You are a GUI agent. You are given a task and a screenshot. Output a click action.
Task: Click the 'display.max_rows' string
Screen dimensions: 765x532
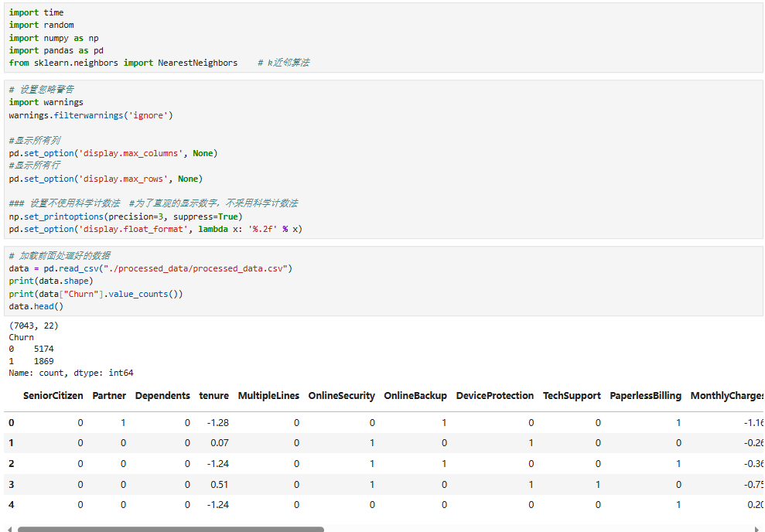[123, 179]
